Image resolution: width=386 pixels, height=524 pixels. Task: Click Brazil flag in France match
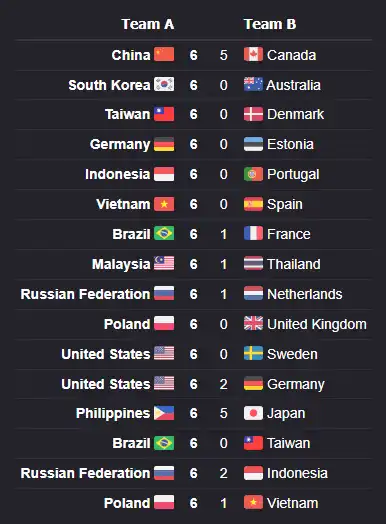click(x=164, y=234)
